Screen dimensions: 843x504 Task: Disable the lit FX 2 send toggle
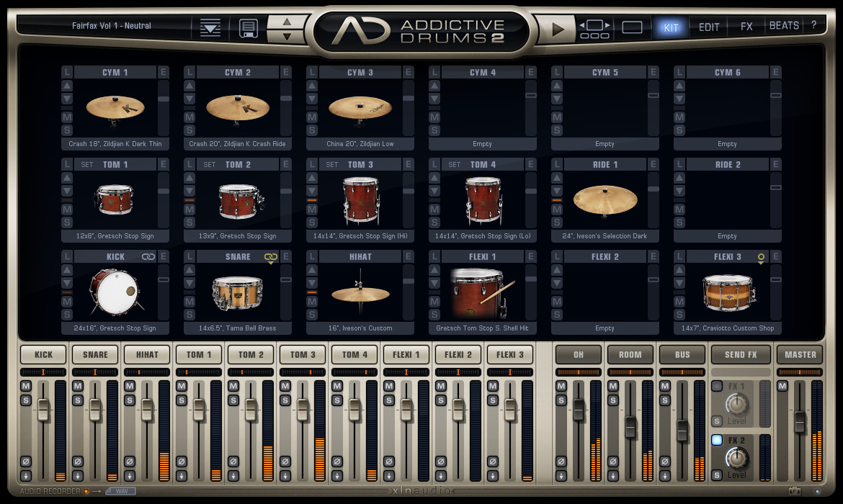717,440
